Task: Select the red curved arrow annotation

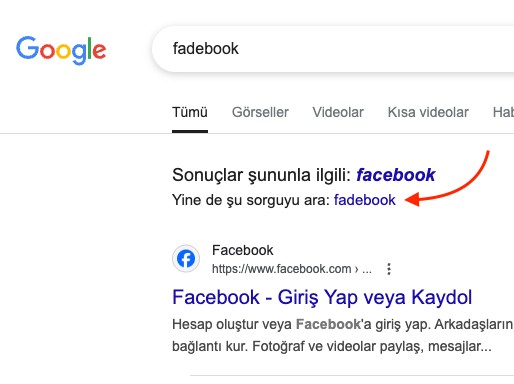Action: click(447, 178)
